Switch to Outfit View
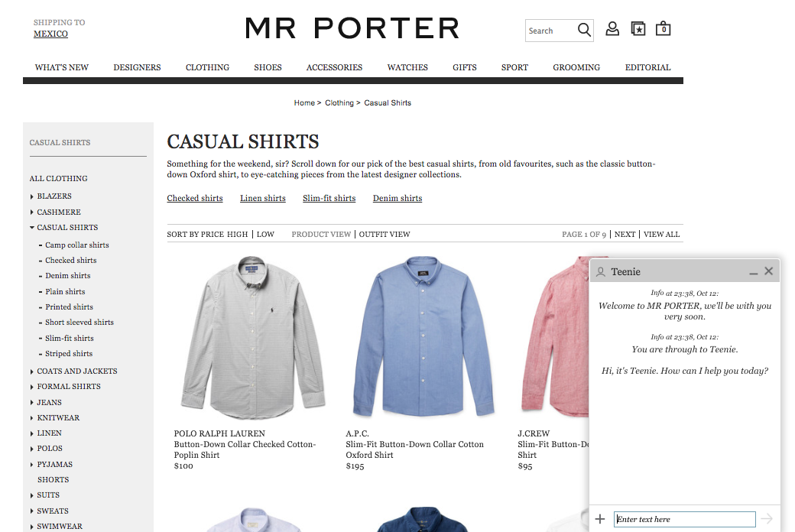 [385, 235]
